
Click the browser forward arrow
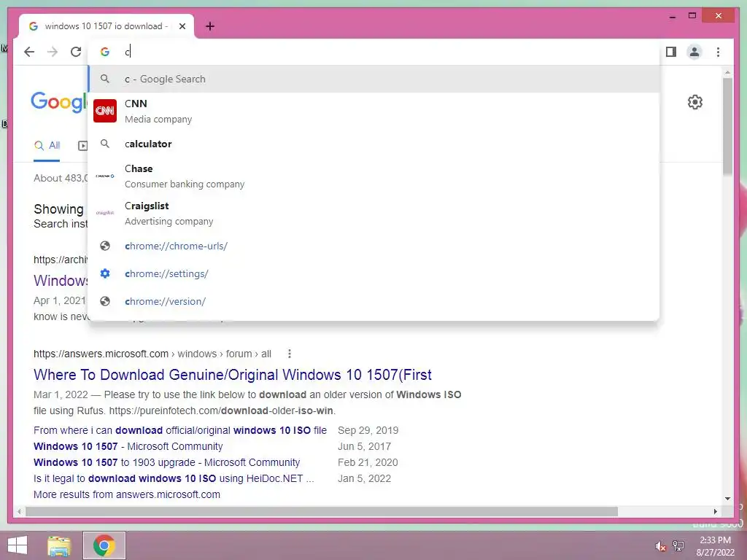coord(53,52)
